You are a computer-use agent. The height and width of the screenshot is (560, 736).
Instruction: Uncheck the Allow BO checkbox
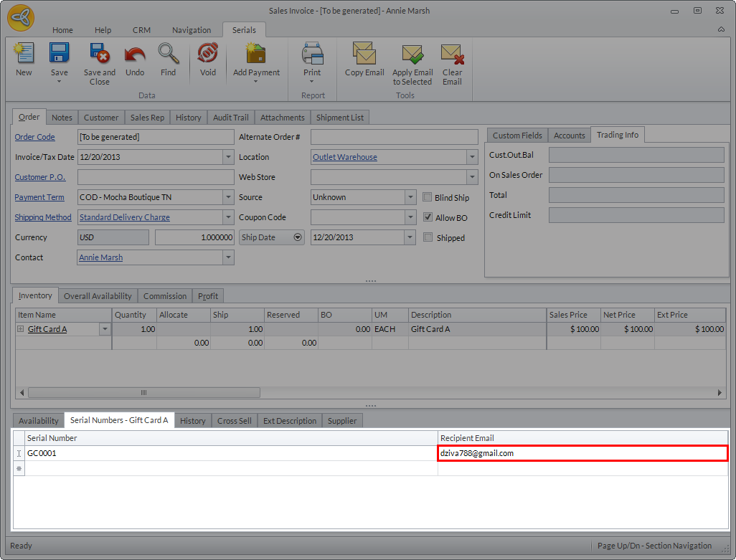coord(428,217)
